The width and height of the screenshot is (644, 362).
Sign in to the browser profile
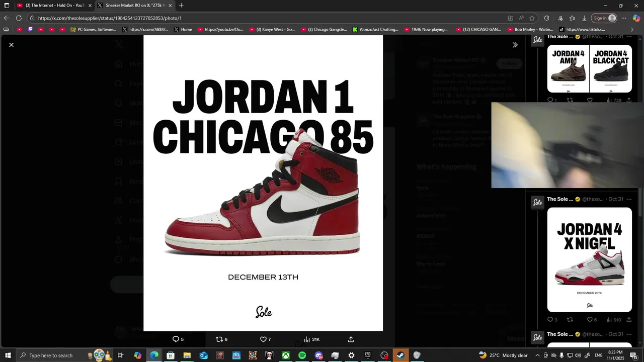pos(604,18)
